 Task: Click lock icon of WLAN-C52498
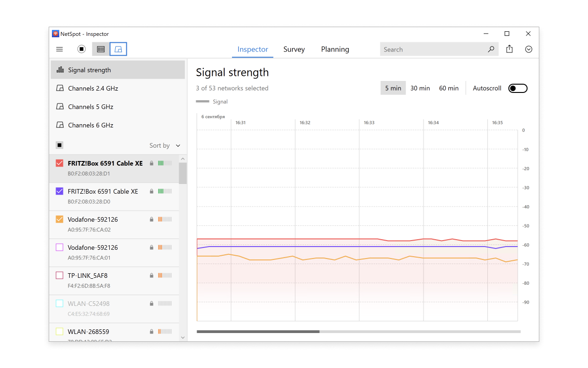152,304
